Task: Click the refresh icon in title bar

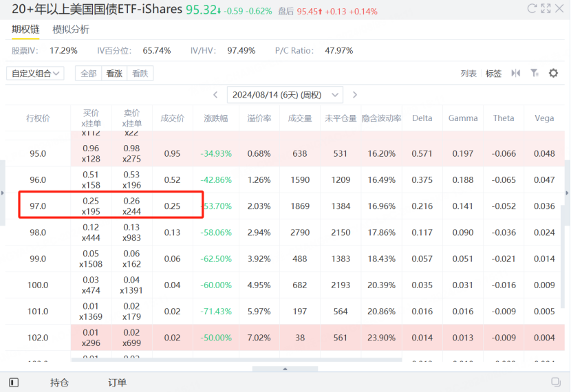Action: (x=532, y=8)
